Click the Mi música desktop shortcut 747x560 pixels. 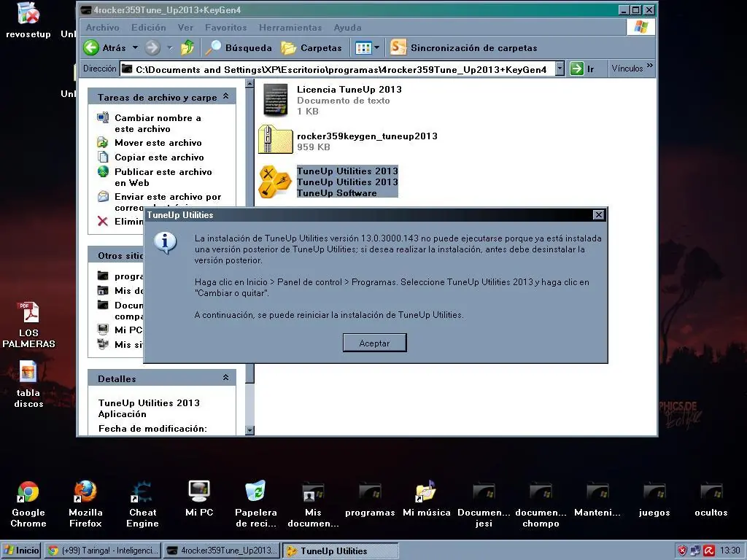pos(426,498)
